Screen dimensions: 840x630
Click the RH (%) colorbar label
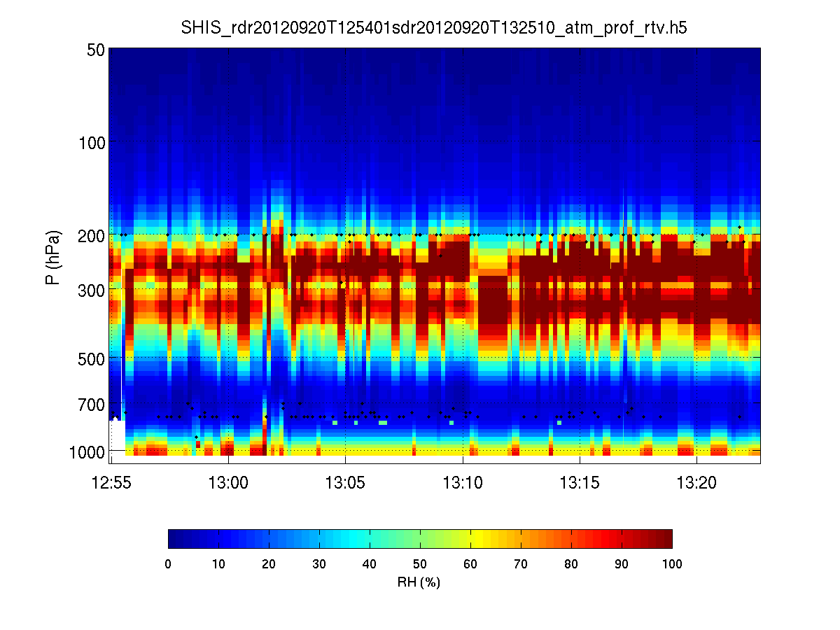(419, 582)
